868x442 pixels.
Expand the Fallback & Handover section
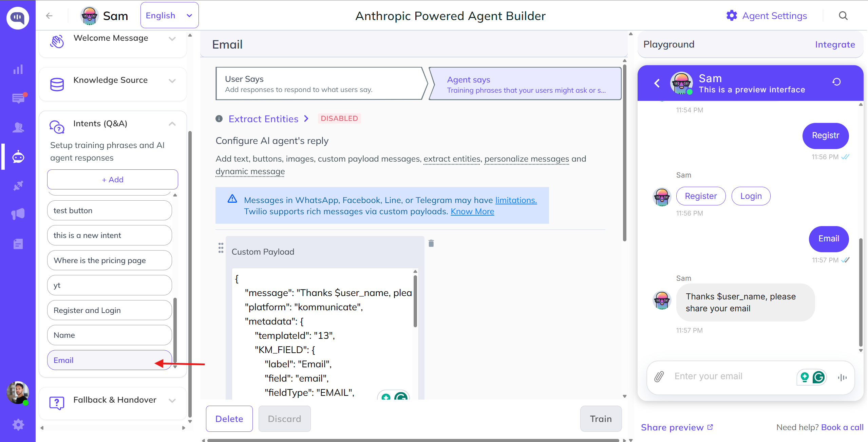(172, 401)
